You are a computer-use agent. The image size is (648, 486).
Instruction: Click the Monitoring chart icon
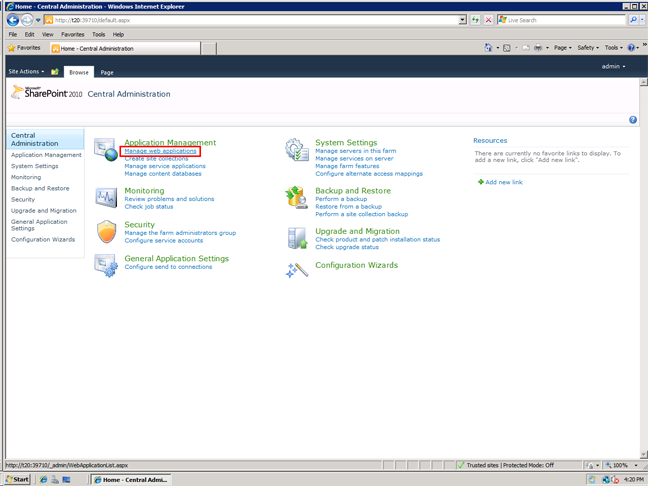click(x=106, y=197)
